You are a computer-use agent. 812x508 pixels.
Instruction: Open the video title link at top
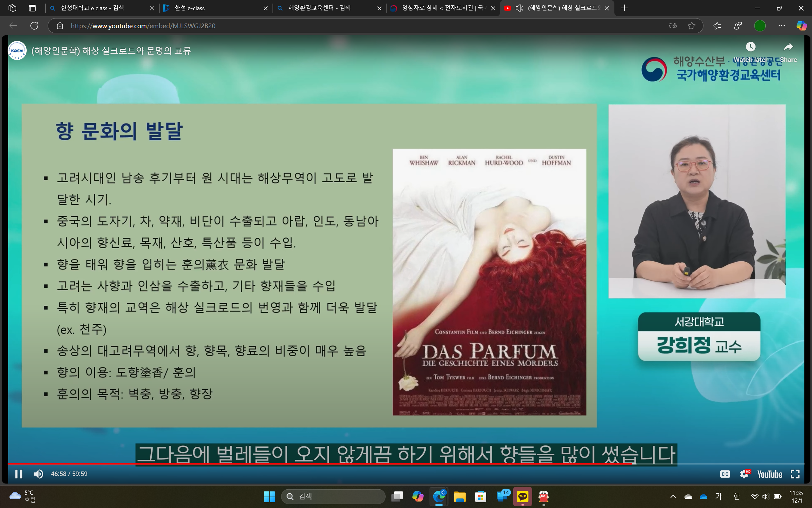111,51
